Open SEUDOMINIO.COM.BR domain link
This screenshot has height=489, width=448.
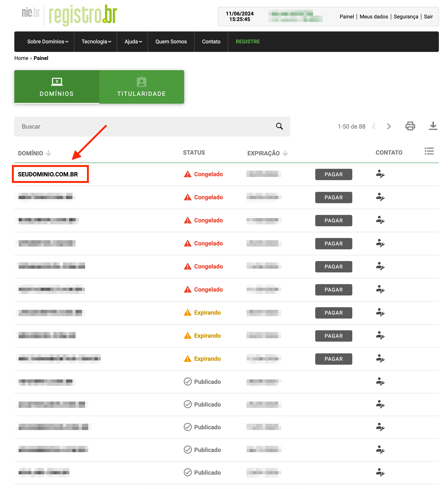pyautogui.click(x=48, y=174)
